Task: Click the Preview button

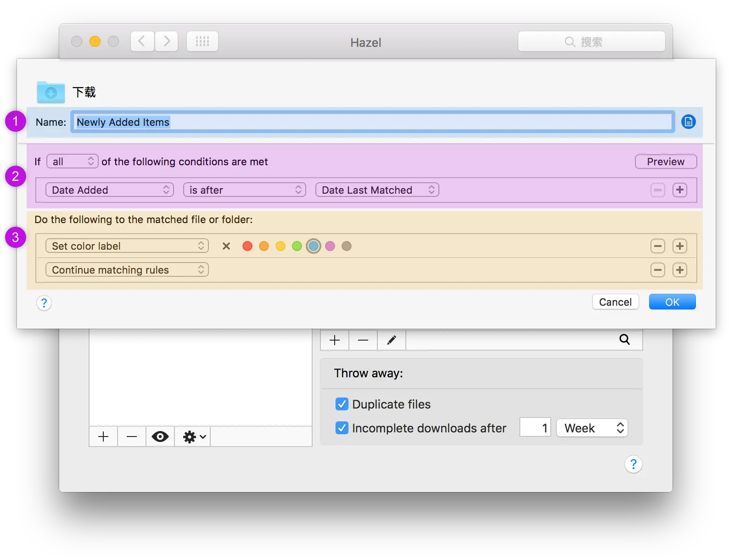Action: pyautogui.click(x=666, y=162)
